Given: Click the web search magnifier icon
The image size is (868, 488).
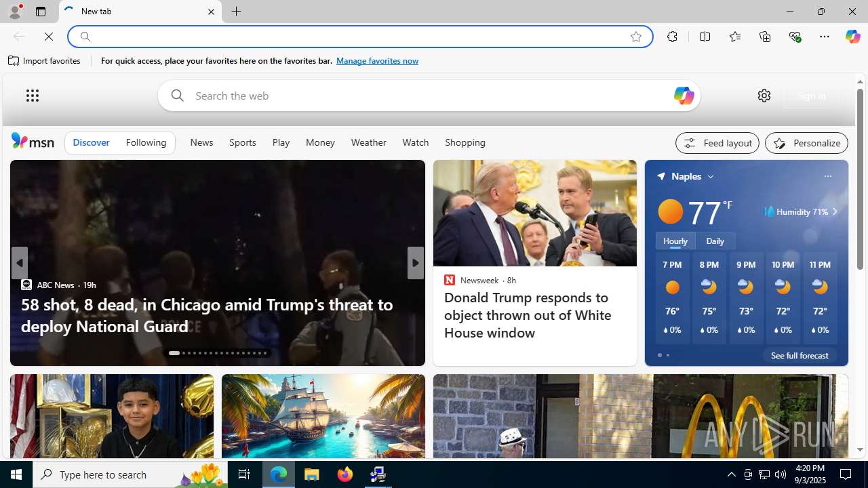Looking at the screenshot, I should (177, 96).
